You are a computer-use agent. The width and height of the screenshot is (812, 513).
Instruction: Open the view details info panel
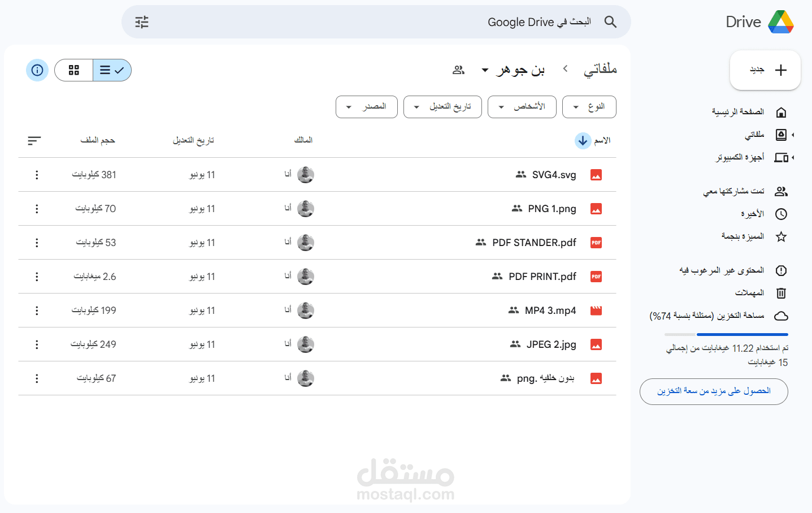pos(37,70)
